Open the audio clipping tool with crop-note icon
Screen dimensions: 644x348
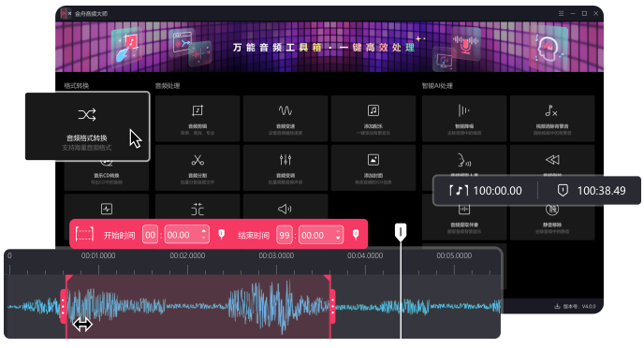(x=198, y=119)
